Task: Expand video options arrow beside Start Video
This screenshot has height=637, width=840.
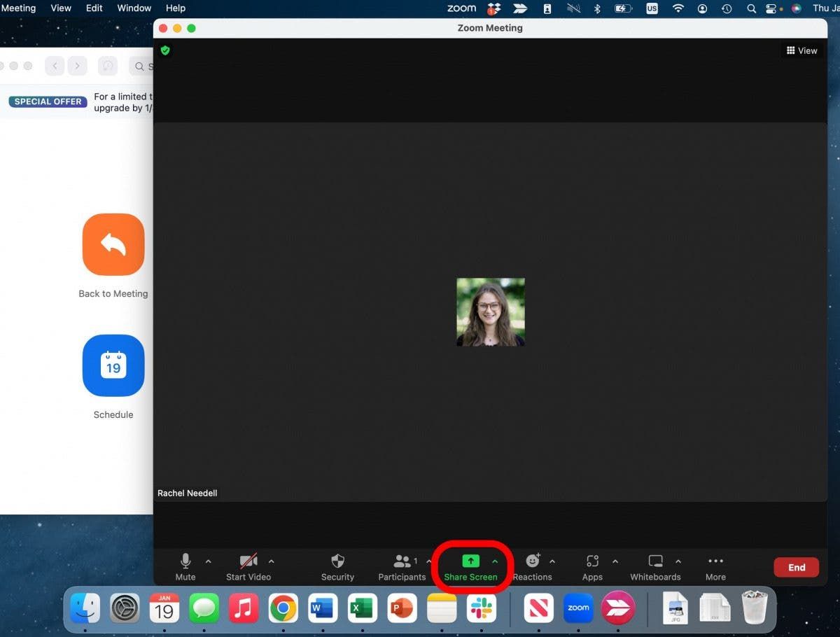Action: tap(272, 561)
